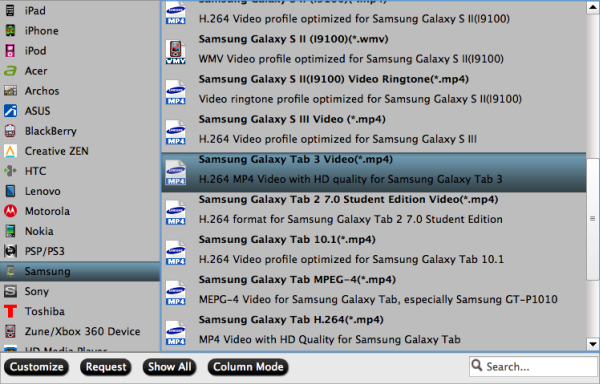Click MP4 icon for Galaxy Tab 10.1

click(x=176, y=252)
